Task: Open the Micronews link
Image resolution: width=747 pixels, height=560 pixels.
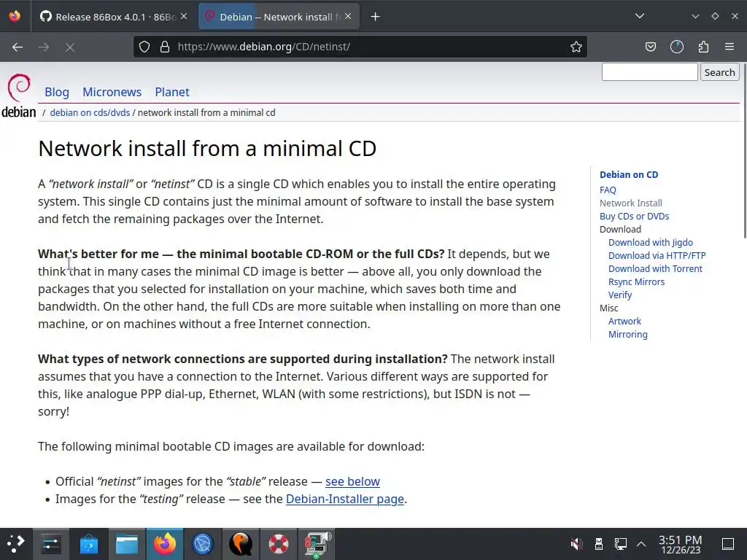Action: click(112, 92)
